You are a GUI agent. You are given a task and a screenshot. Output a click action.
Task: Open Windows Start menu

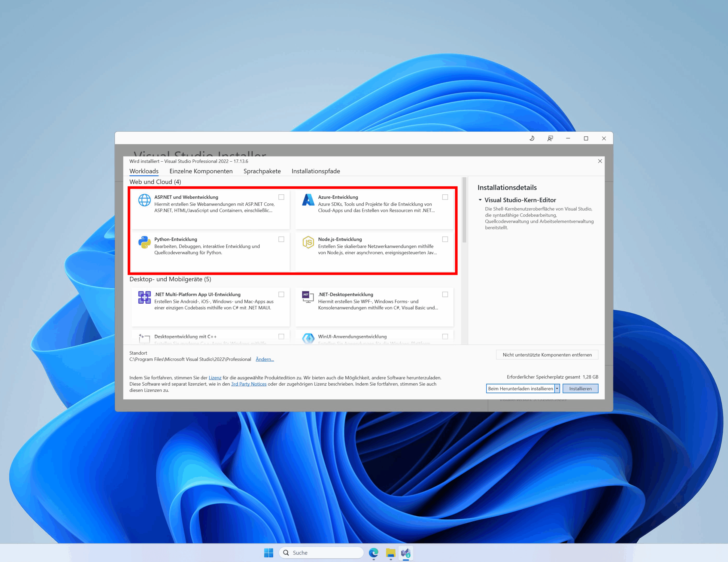click(269, 553)
